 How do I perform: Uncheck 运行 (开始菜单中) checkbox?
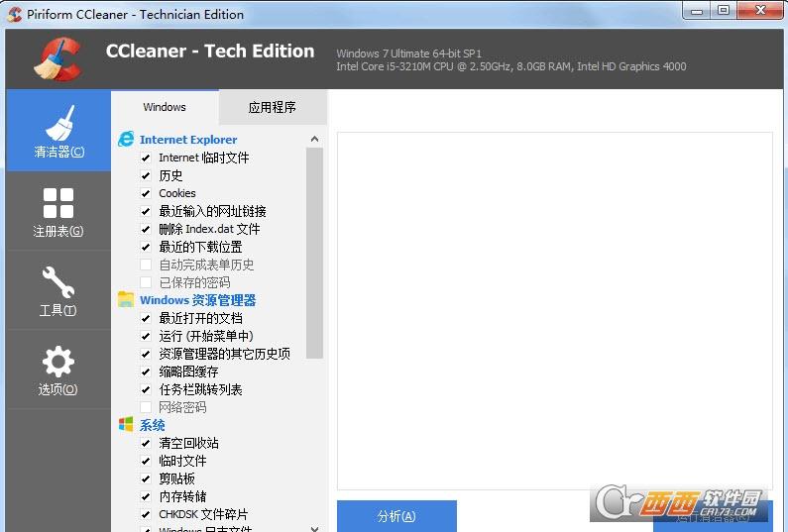pyautogui.click(x=146, y=336)
